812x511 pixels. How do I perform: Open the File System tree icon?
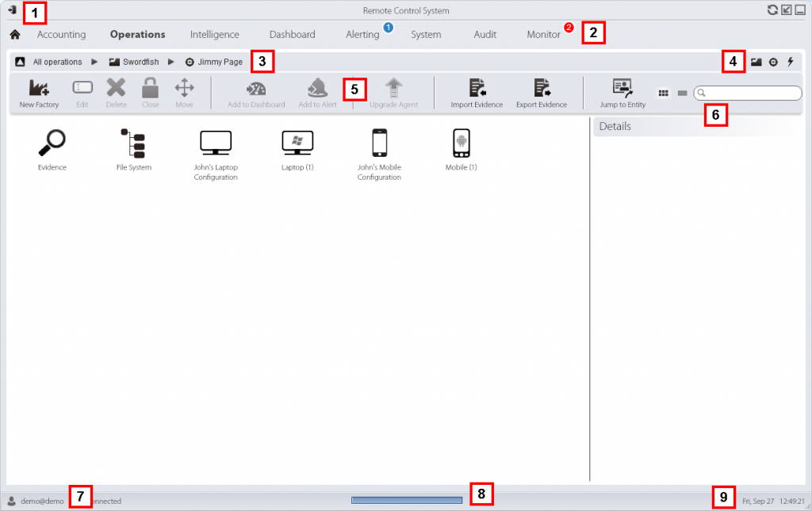(x=133, y=144)
